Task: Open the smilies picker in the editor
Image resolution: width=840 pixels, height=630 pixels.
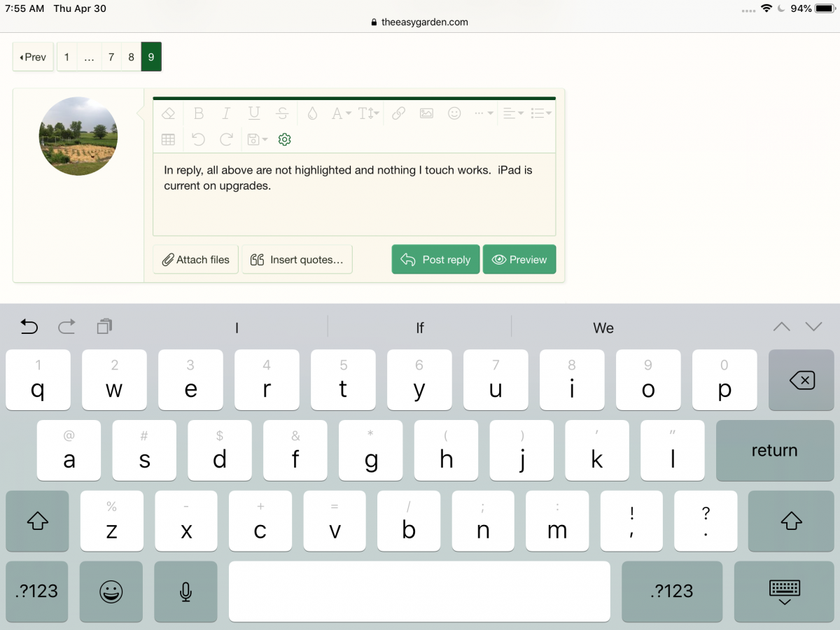Action: 454,113
